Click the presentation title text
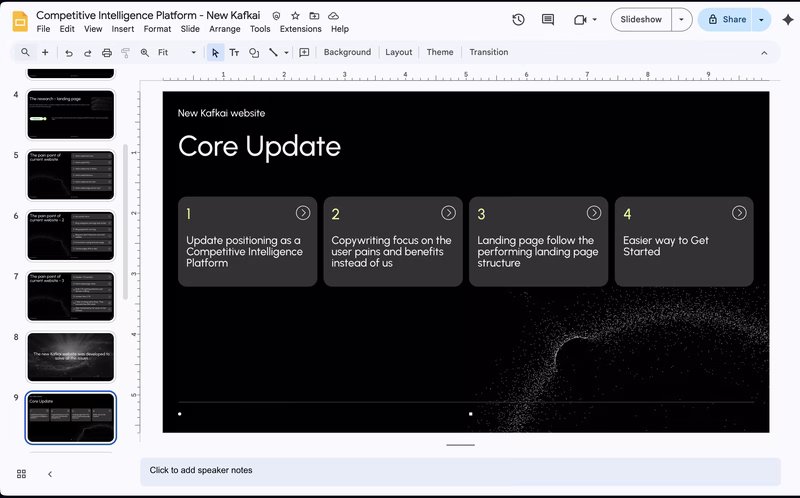 click(x=148, y=15)
